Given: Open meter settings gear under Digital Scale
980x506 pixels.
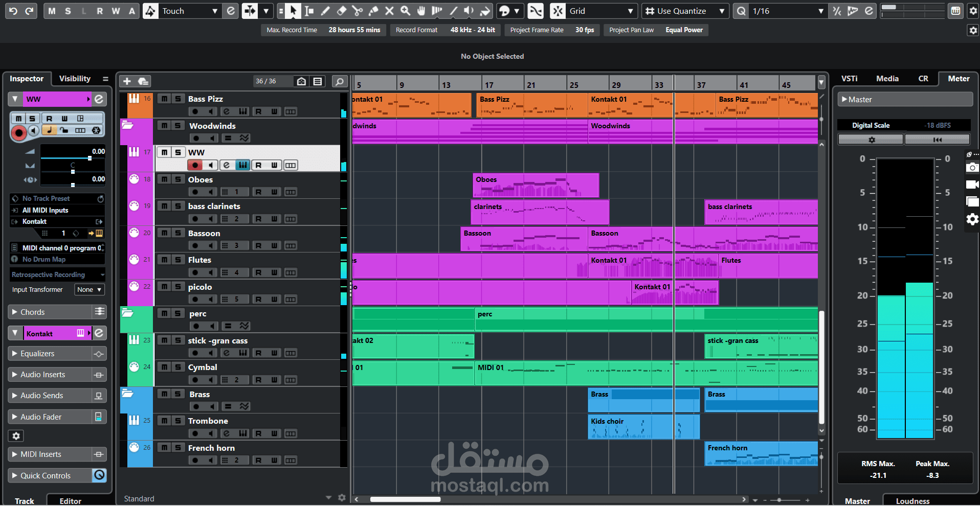Looking at the screenshot, I should 872,140.
